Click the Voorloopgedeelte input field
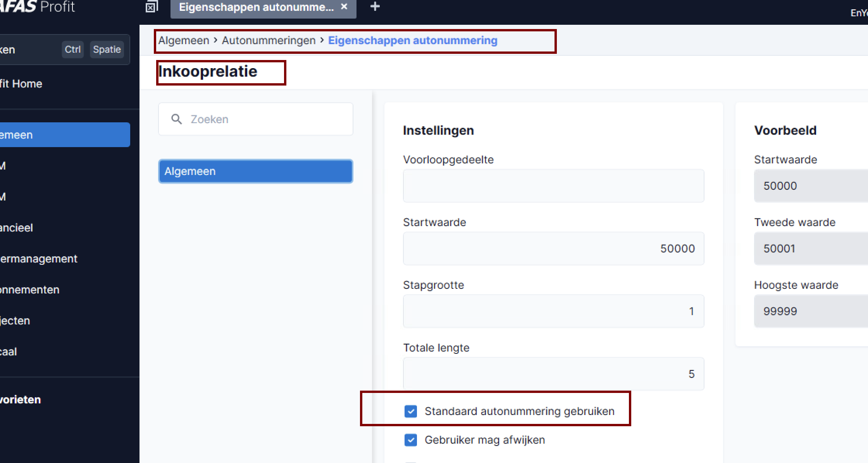This screenshot has height=463, width=868. [553, 186]
